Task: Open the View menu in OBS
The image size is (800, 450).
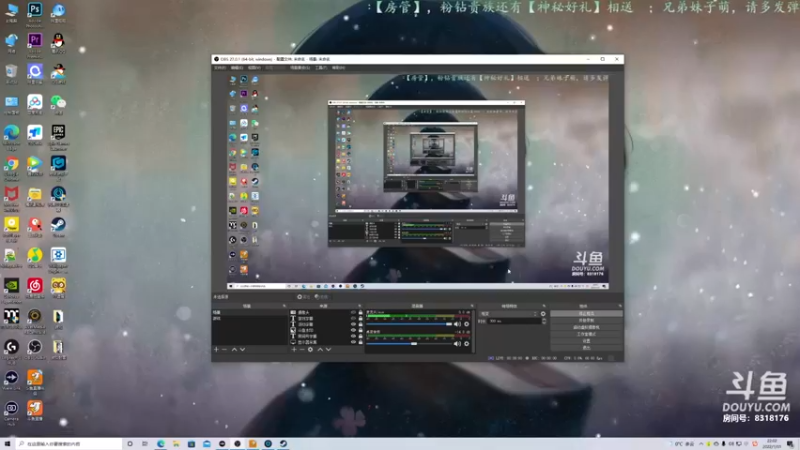Action: coord(254,68)
